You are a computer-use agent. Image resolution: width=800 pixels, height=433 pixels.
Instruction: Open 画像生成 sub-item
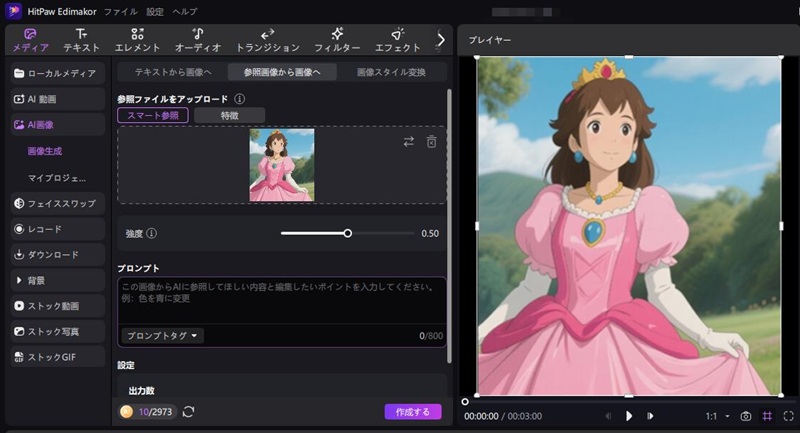coord(45,151)
